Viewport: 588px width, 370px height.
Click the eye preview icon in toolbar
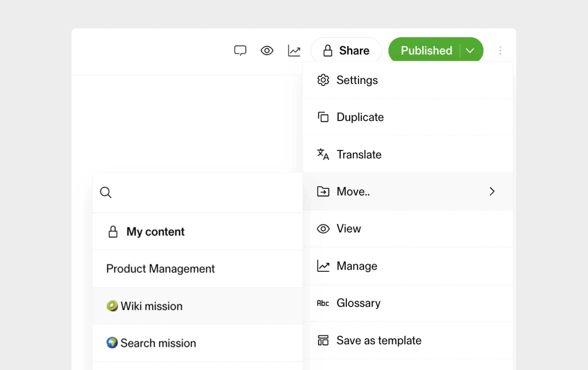tap(267, 50)
